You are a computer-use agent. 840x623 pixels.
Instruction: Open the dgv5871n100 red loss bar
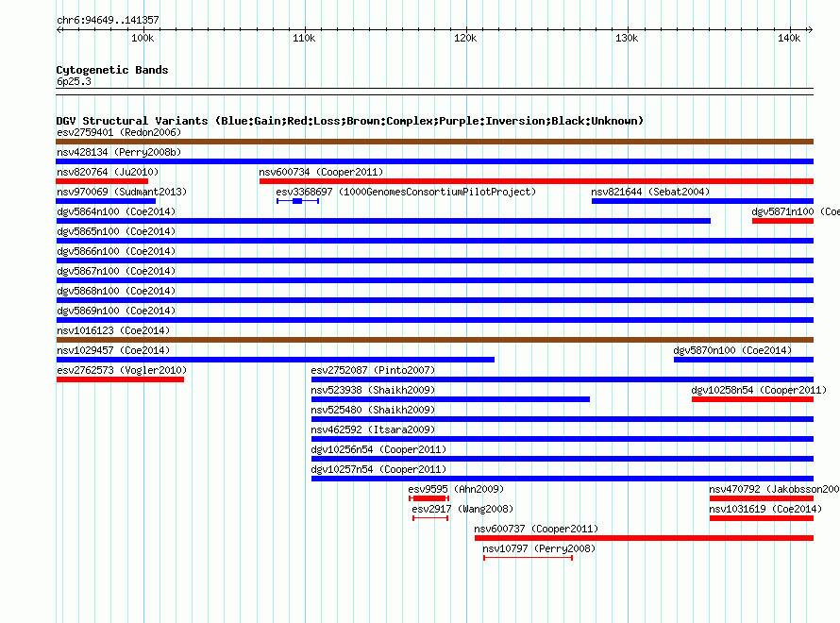(x=782, y=221)
